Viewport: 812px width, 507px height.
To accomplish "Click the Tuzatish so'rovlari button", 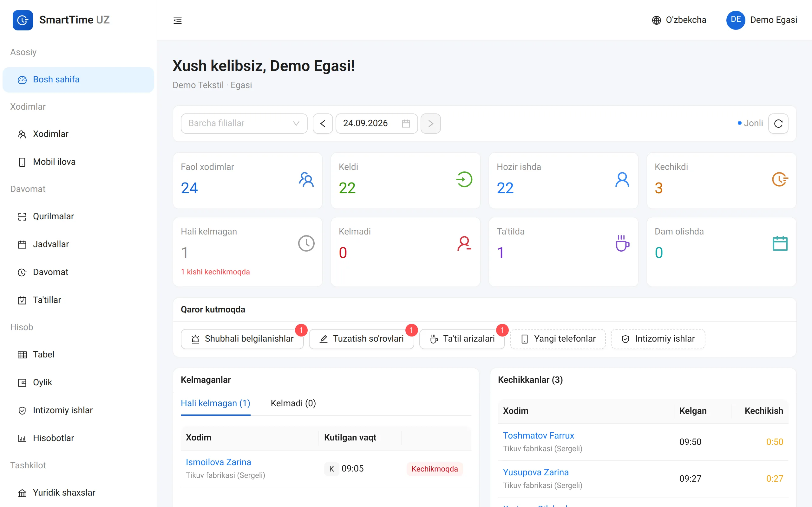I will 361,339.
